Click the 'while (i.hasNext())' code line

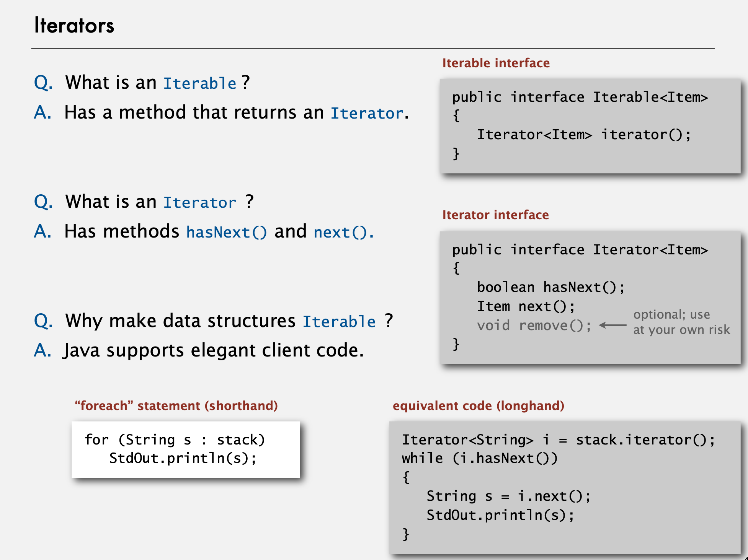pyautogui.click(x=479, y=458)
